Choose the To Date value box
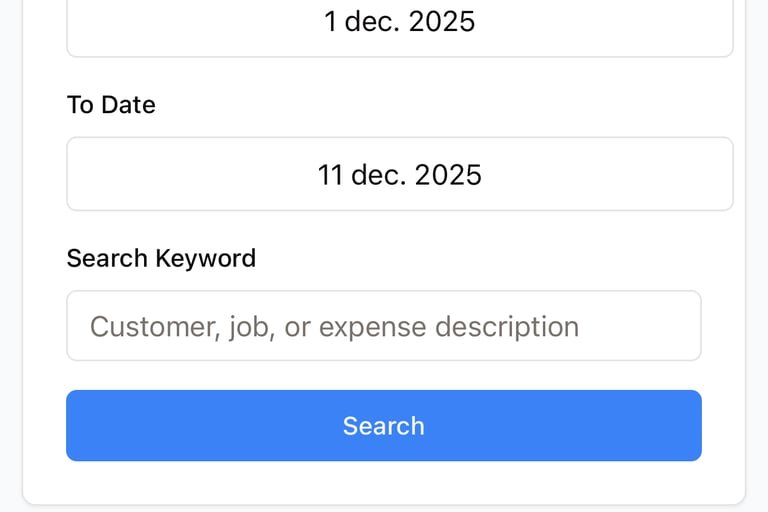Viewport: 768px width, 512px height. point(400,174)
